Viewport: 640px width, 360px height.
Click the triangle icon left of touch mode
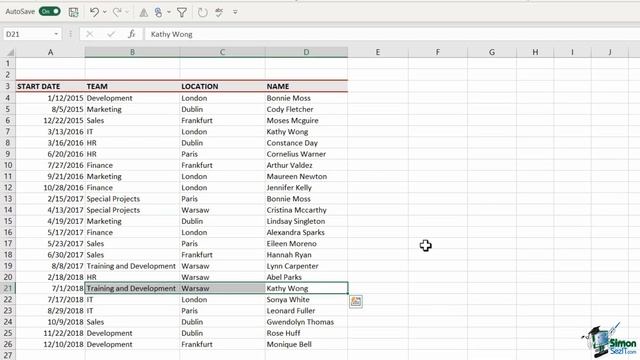pyautogui.click(x=144, y=13)
